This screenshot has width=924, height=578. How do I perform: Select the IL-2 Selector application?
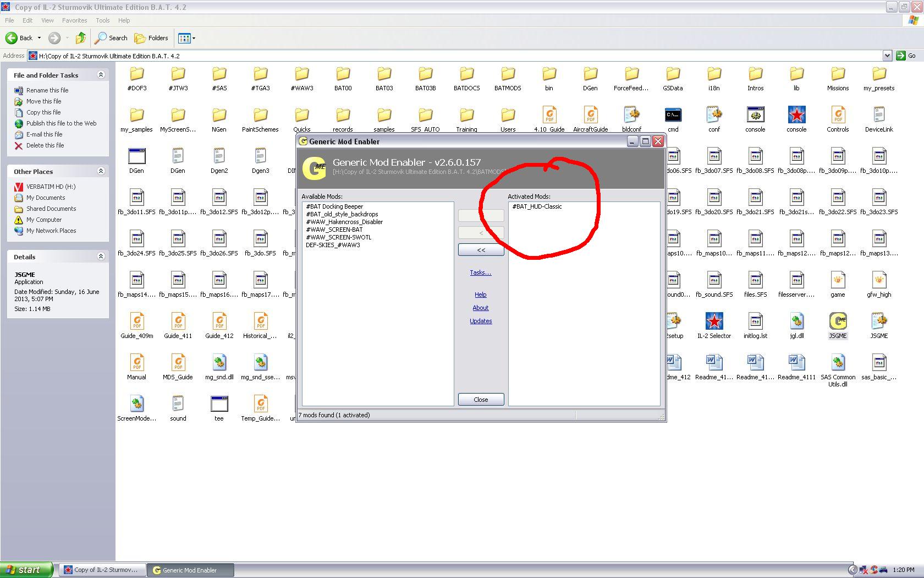coord(714,326)
